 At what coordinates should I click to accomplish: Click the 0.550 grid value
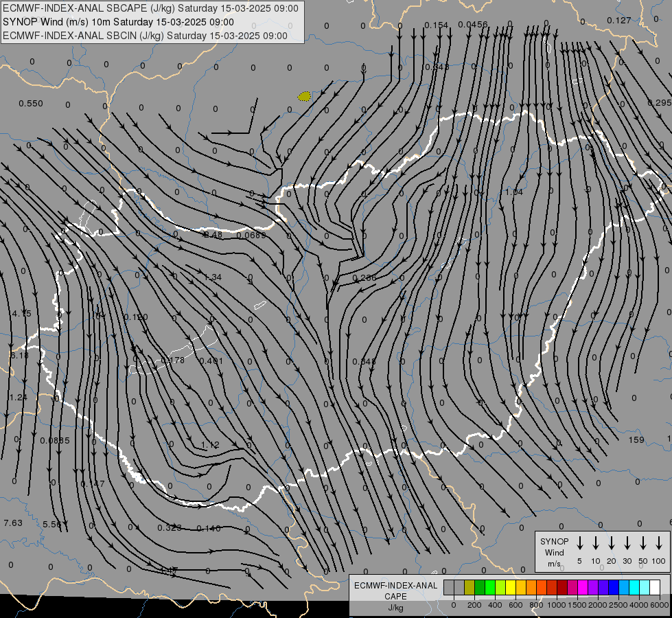[31, 104]
